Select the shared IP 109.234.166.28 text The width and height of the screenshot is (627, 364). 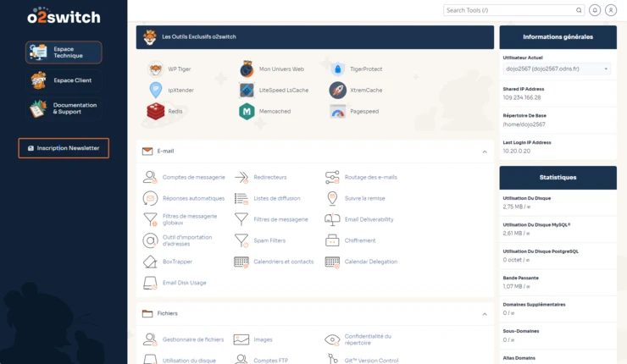click(x=521, y=97)
